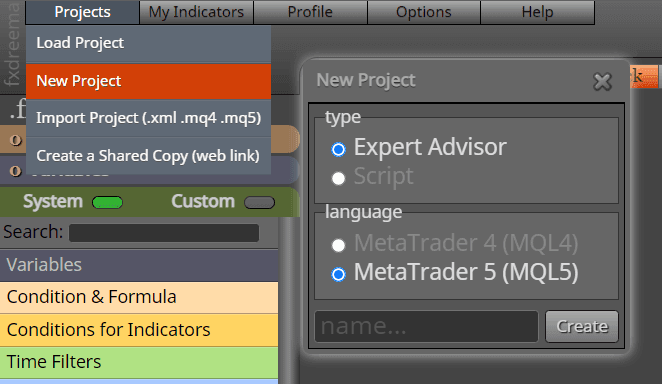This screenshot has height=384, width=662.
Task: Expand the Time Filters category
Action: (139, 362)
